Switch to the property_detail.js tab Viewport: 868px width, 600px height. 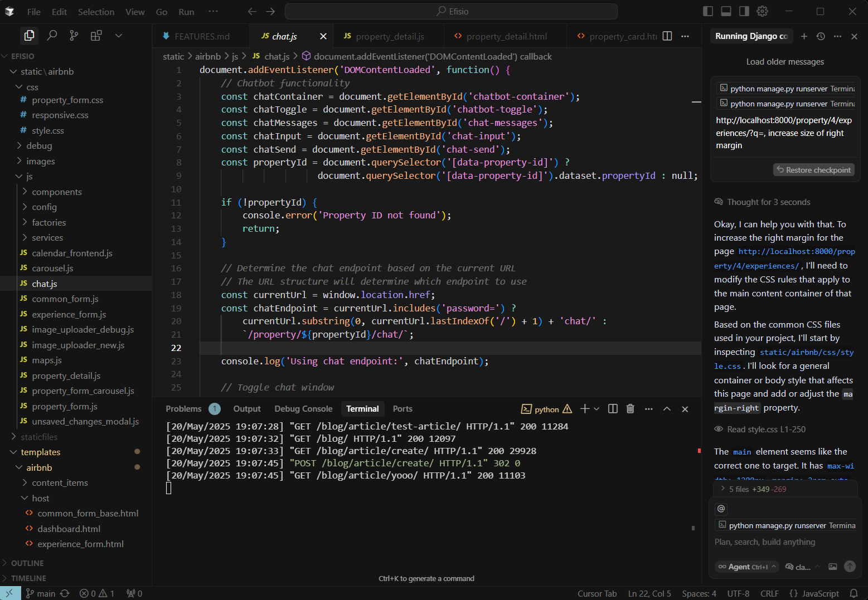click(389, 36)
